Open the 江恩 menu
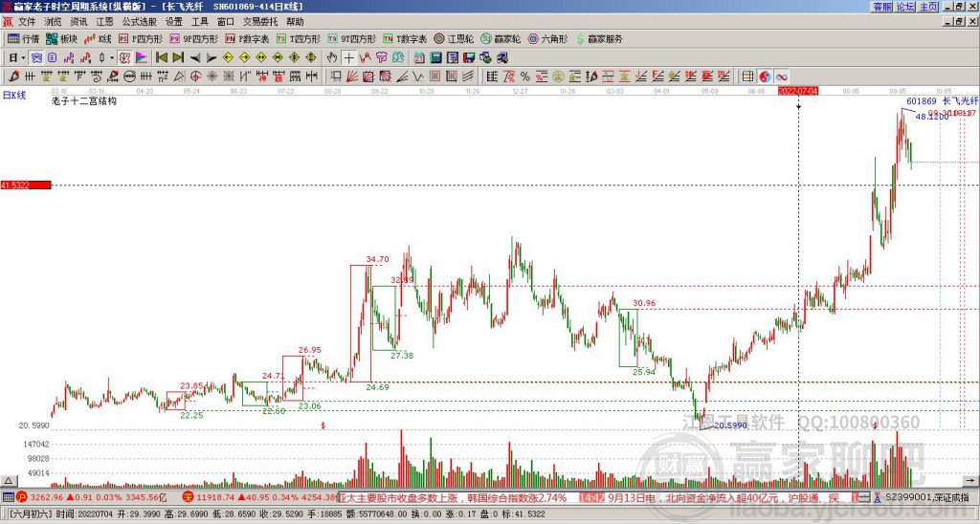Screen dimensions: 980x524 104,22
